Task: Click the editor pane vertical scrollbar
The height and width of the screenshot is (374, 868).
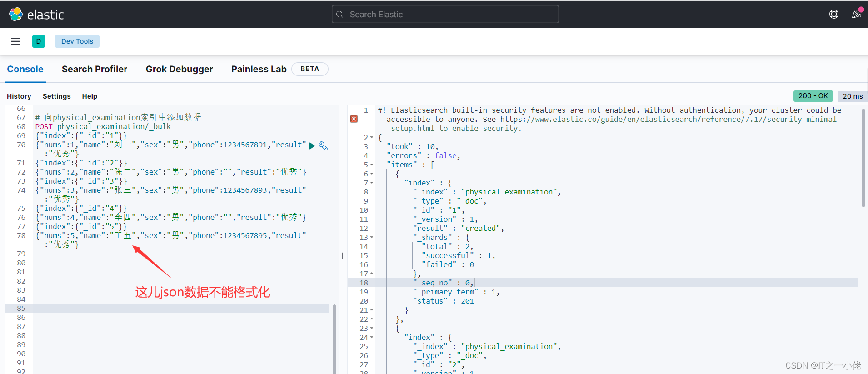Action: click(334, 339)
